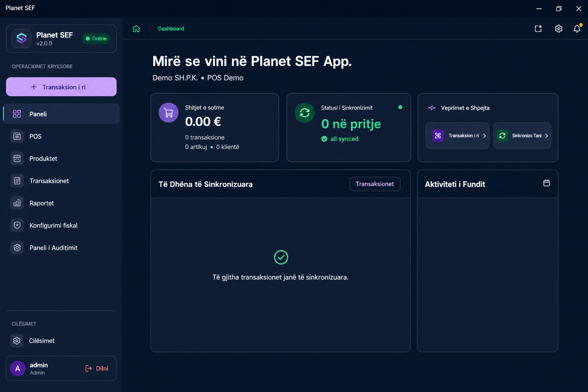Maximize the Planet SEF window

pos(559,8)
